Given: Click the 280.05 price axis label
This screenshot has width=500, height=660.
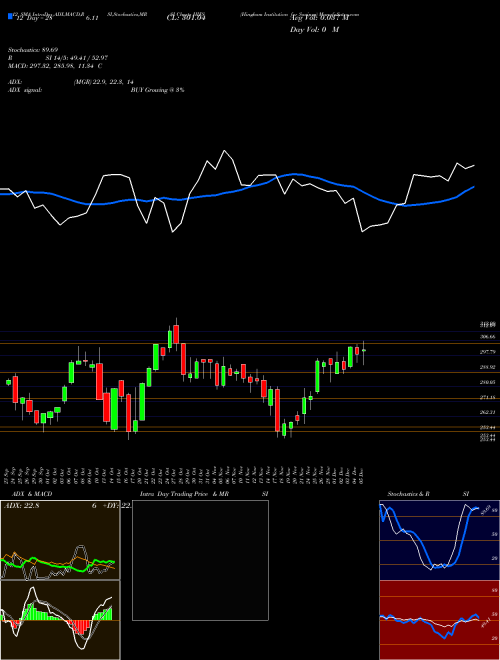Looking at the screenshot, I should coord(487,382).
